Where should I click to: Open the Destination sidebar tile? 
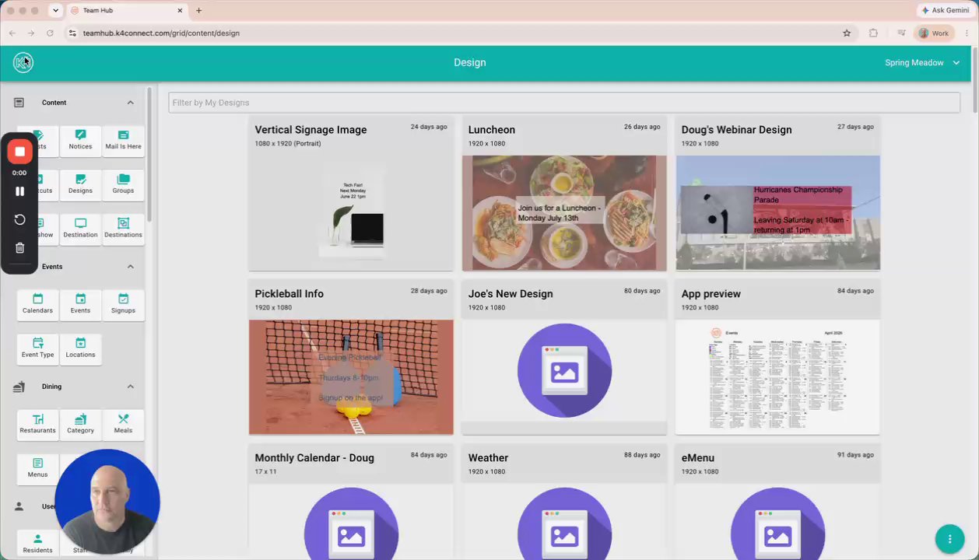pos(80,229)
